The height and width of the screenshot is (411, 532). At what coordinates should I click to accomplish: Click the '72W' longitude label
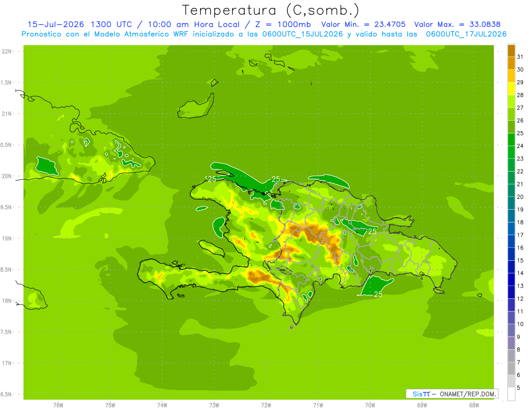[x=266, y=405]
